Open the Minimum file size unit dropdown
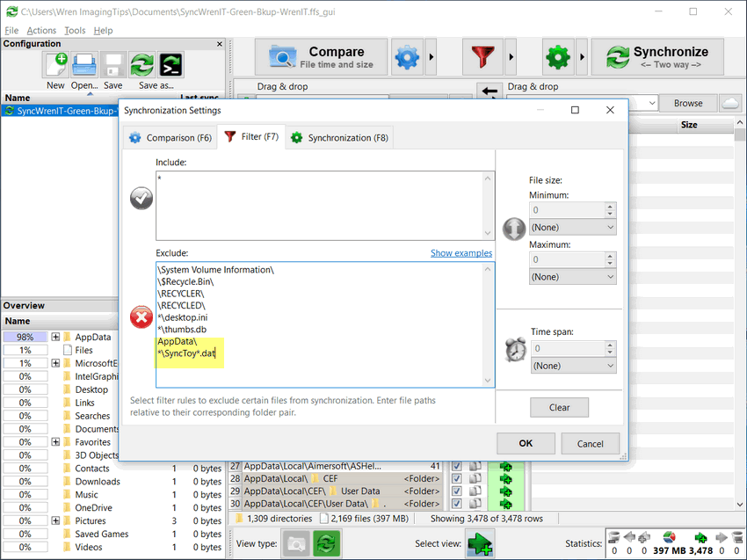Screen dimensions: 747x560 [x=572, y=228]
